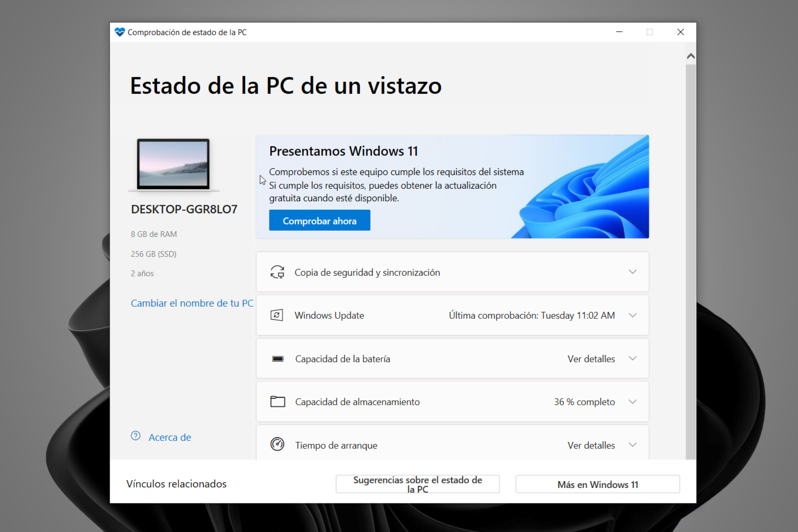Click the Comprobar ahora button
This screenshot has width=798, height=532.
(x=320, y=220)
